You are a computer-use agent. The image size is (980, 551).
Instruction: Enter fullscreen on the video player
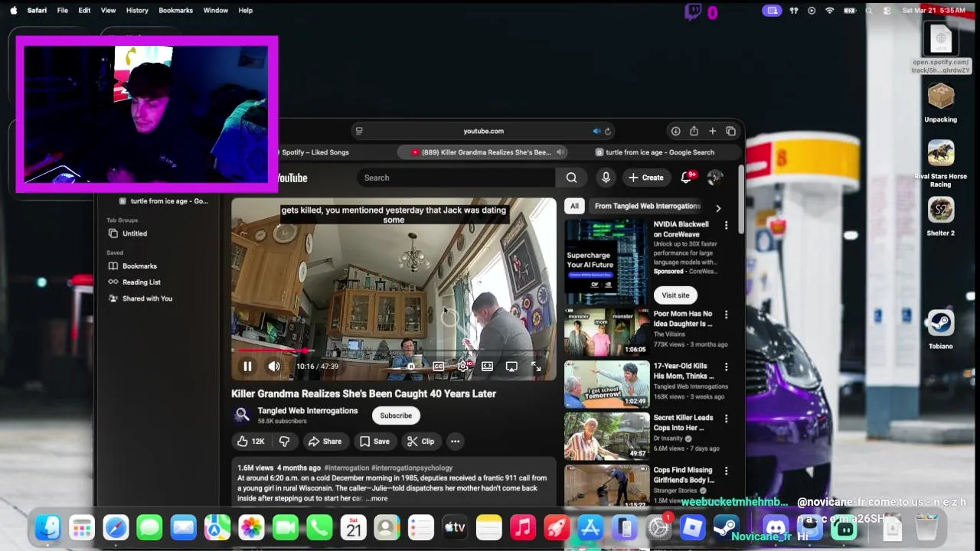click(x=536, y=367)
